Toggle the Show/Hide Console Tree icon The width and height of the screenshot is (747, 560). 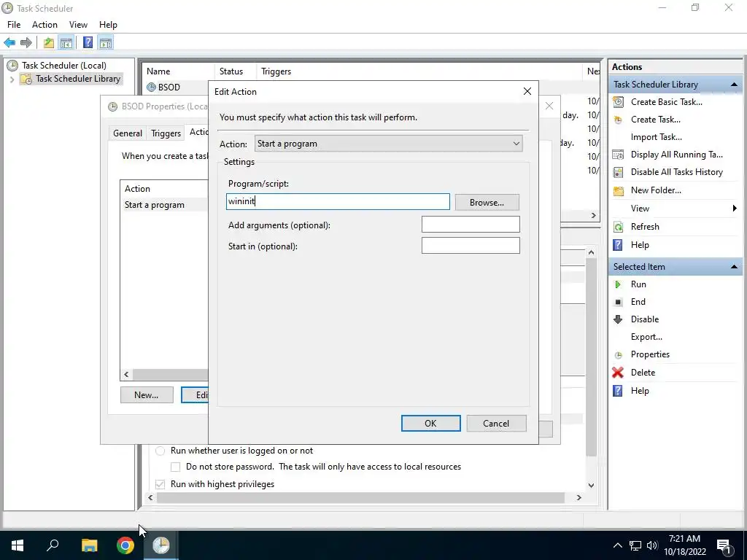66,43
